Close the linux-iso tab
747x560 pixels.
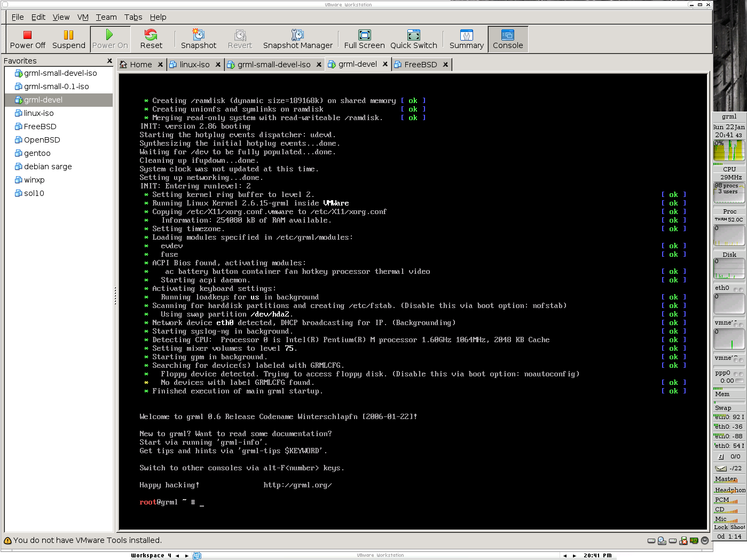(218, 65)
